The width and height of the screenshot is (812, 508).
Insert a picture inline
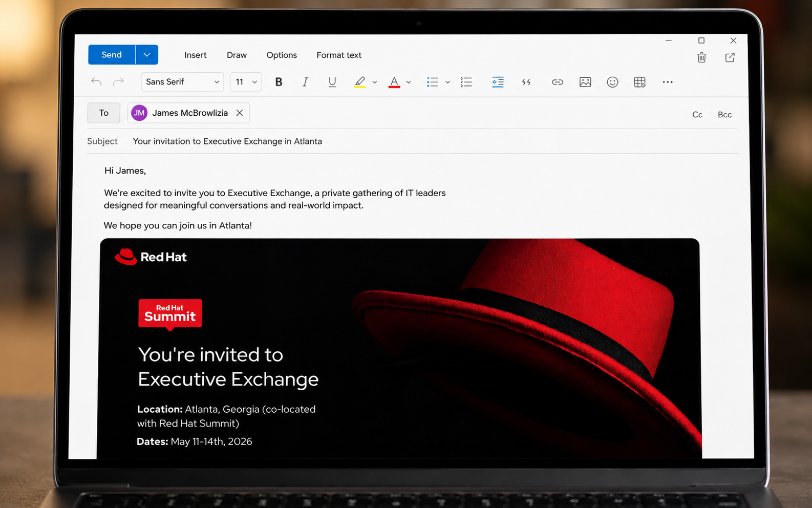(585, 82)
